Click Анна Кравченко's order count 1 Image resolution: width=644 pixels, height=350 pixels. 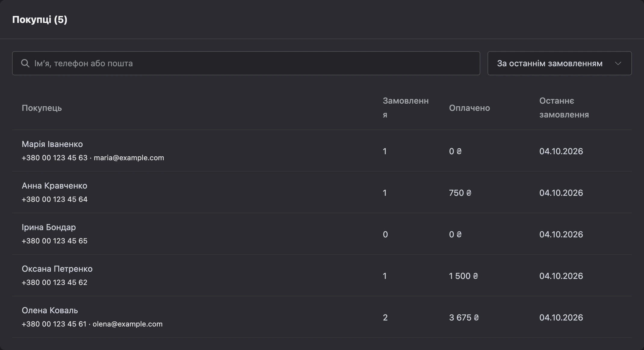(385, 193)
